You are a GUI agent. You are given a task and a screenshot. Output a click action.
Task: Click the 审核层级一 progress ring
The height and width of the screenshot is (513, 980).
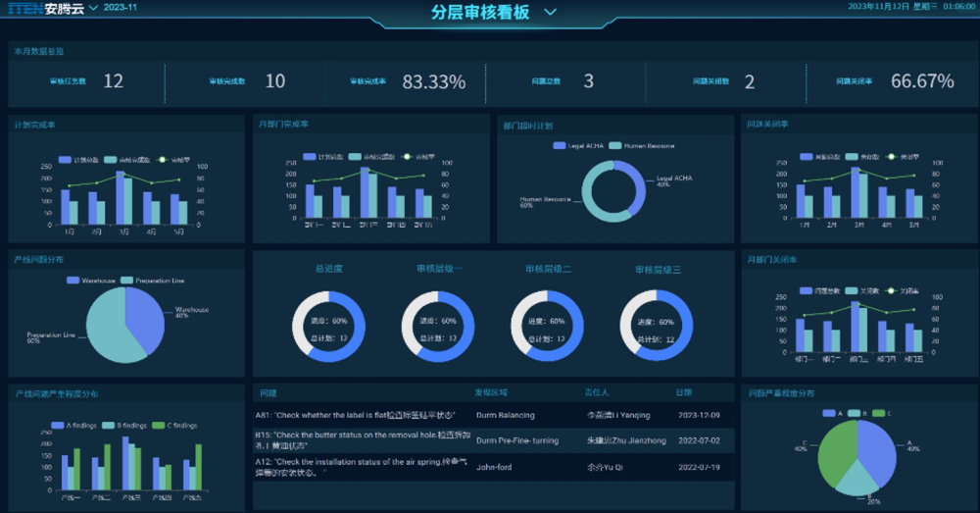coord(438,326)
